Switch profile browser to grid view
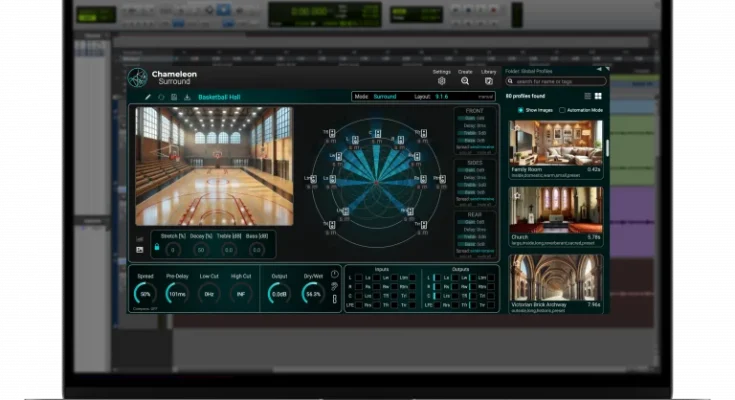 click(598, 96)
